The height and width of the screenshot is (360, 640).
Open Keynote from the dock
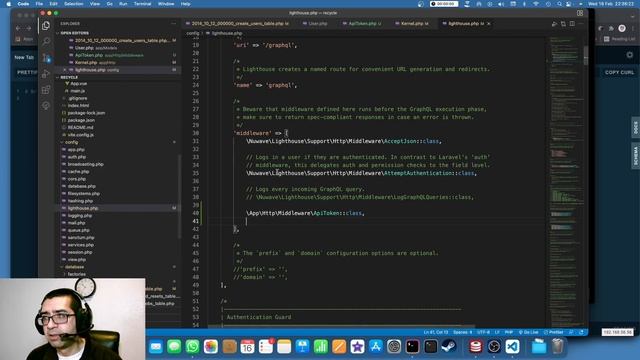point(302,347)
